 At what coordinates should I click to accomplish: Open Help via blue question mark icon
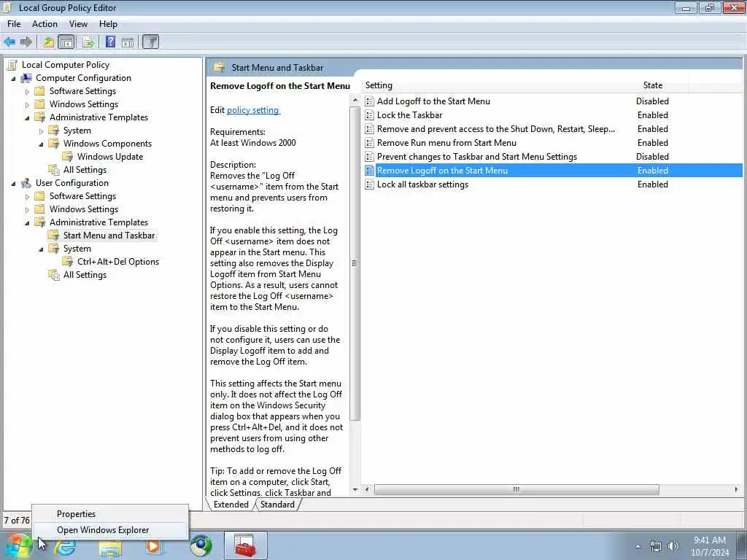coord(110,42)
